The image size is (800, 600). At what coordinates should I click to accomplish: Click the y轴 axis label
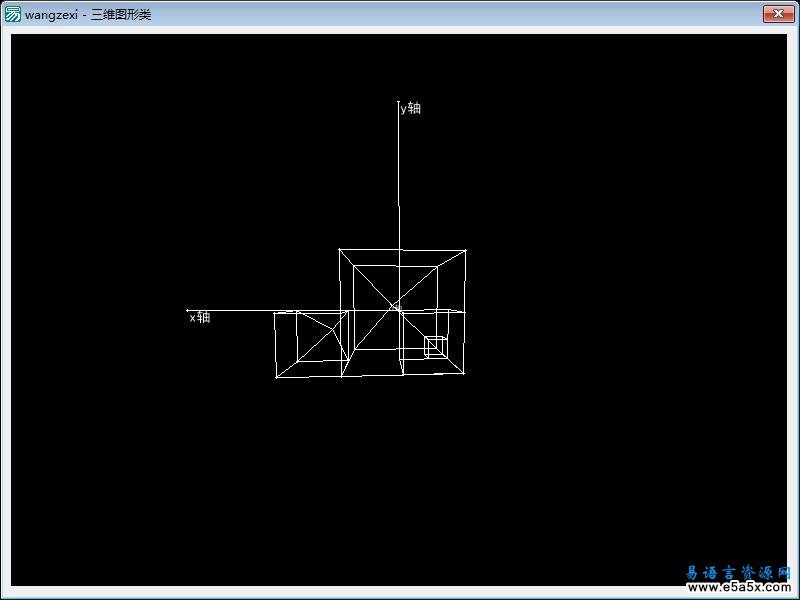point(411,108)
